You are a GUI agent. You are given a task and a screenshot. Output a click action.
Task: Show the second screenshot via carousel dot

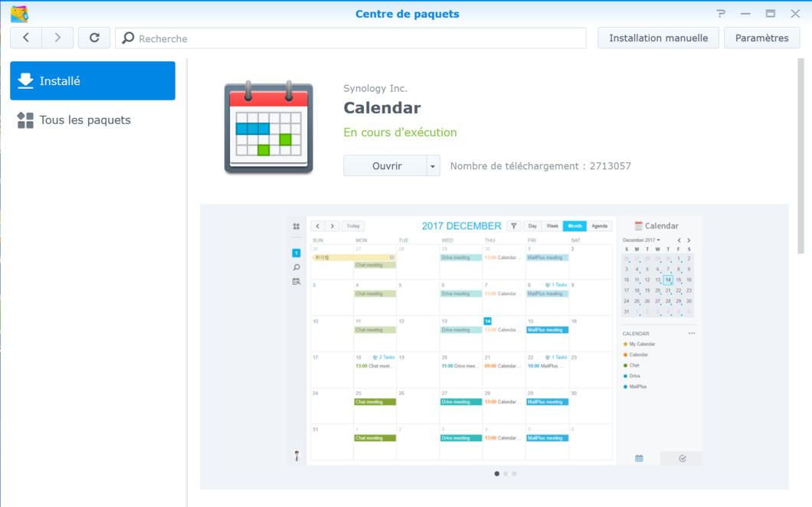tap(506, 473)
